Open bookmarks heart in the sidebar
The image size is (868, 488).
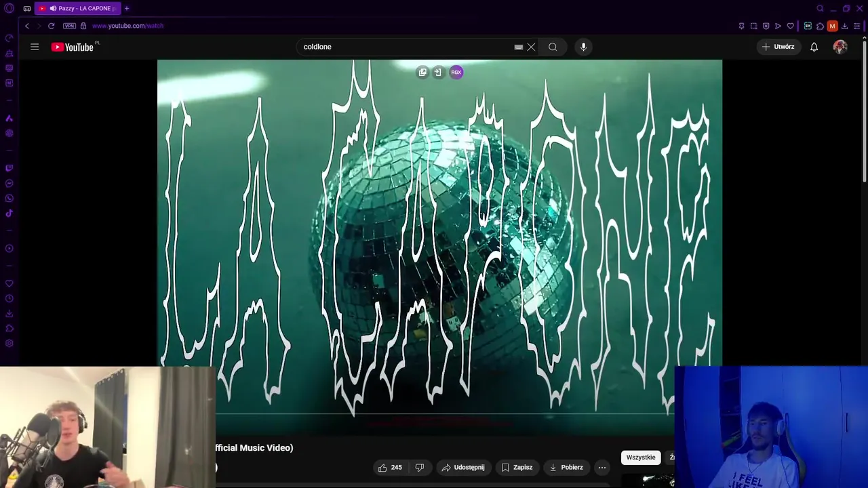[x=9, y=284]
